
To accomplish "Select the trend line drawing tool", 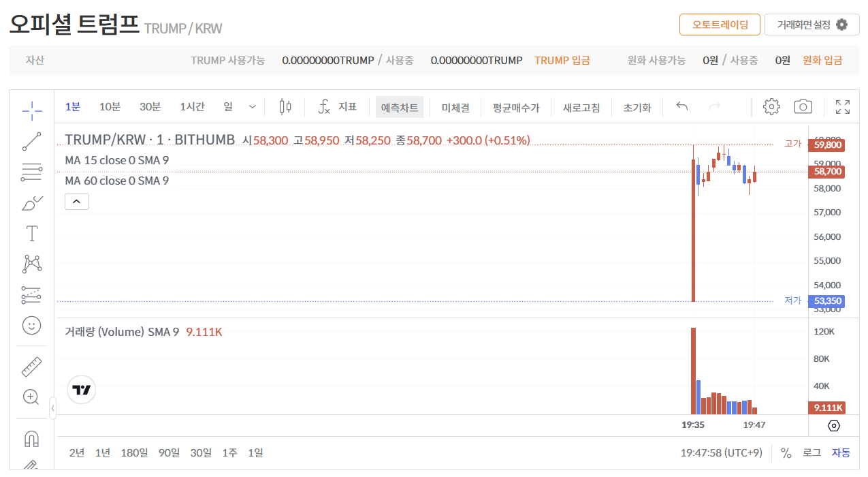I will pos(31,141).
